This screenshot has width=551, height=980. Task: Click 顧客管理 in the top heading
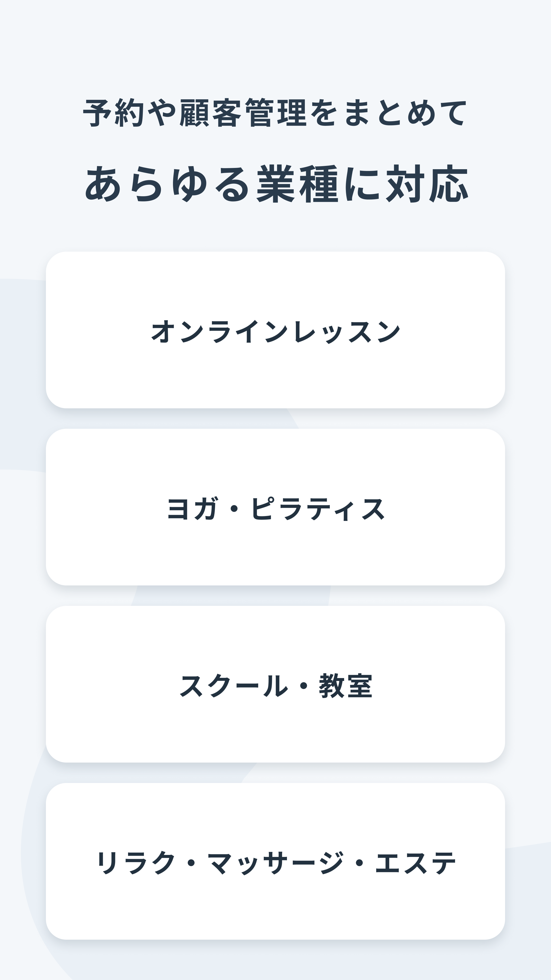(243, 113)
